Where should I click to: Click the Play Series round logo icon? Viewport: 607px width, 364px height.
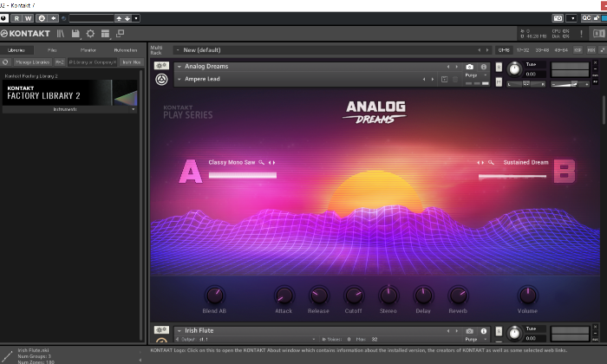coord(161,80)
